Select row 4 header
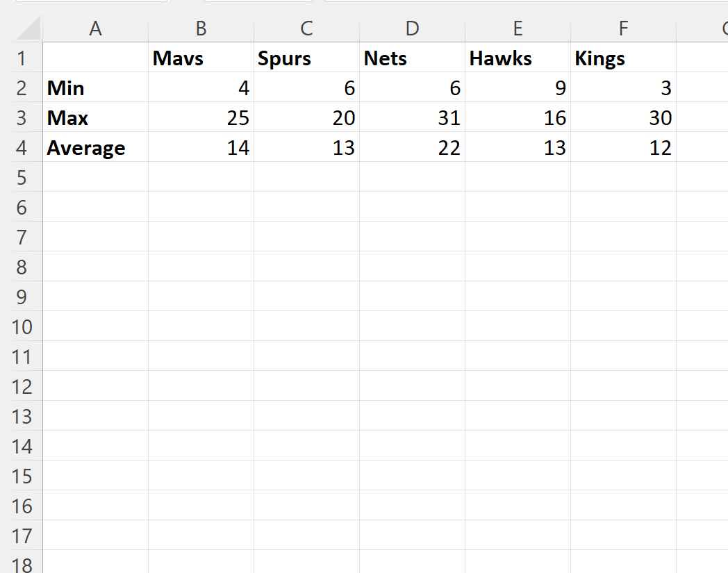Screen dimensions: 728x573 click(x=22, y=147)
